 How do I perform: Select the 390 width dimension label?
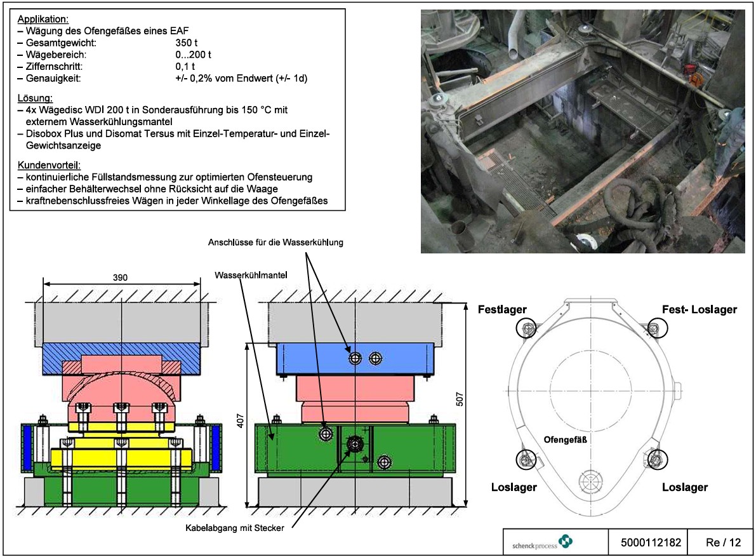click(x=121, y=278)
